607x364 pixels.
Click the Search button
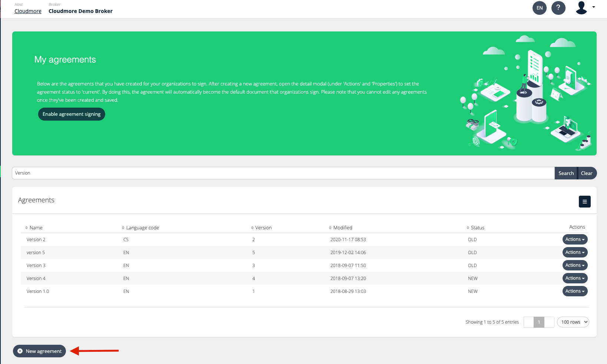coord(566,173)
